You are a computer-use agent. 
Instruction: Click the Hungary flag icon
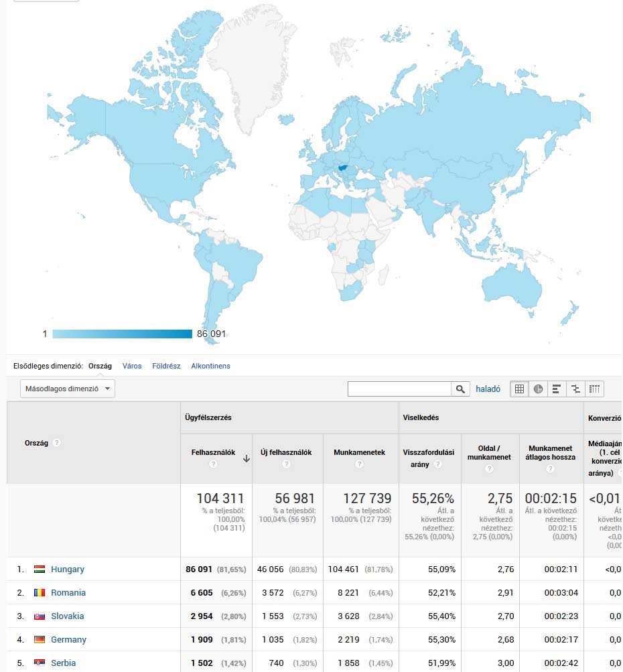39,569
